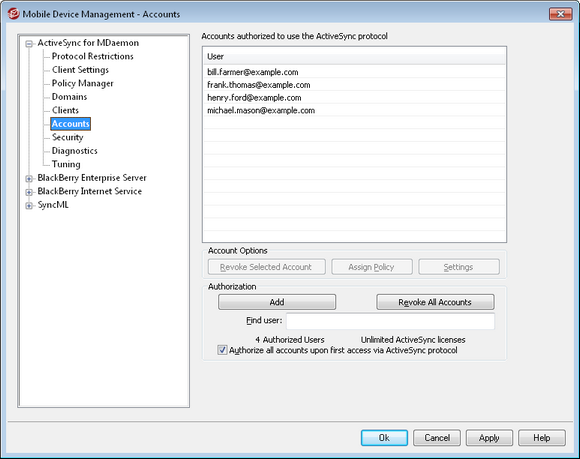Click the Assign Policy button
The width and height of the screenshot is (580, 459).
(x=372, y=267)
